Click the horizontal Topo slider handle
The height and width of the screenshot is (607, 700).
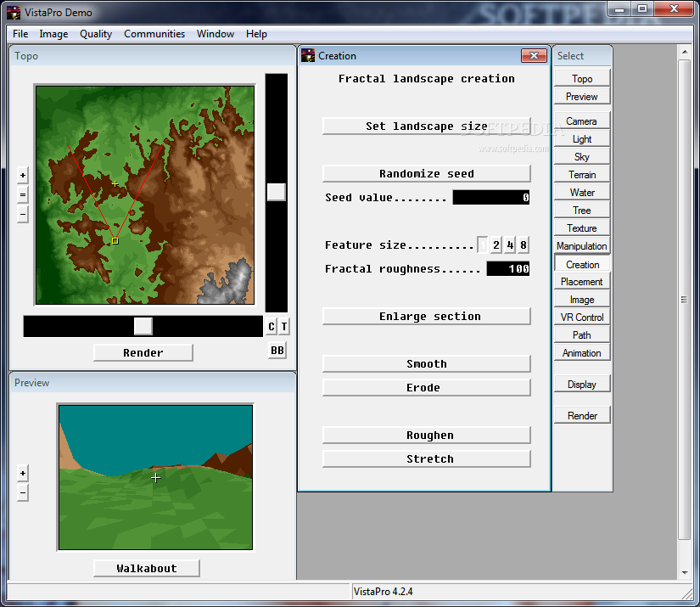[143, 327]
